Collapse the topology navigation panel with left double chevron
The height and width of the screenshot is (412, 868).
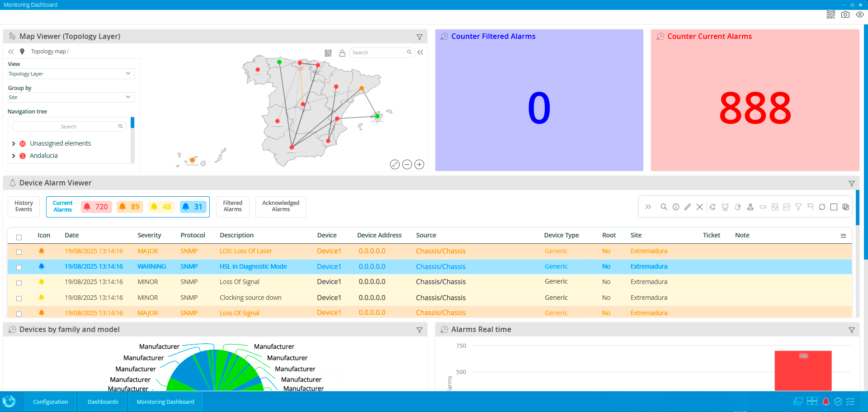pos(11,52)
